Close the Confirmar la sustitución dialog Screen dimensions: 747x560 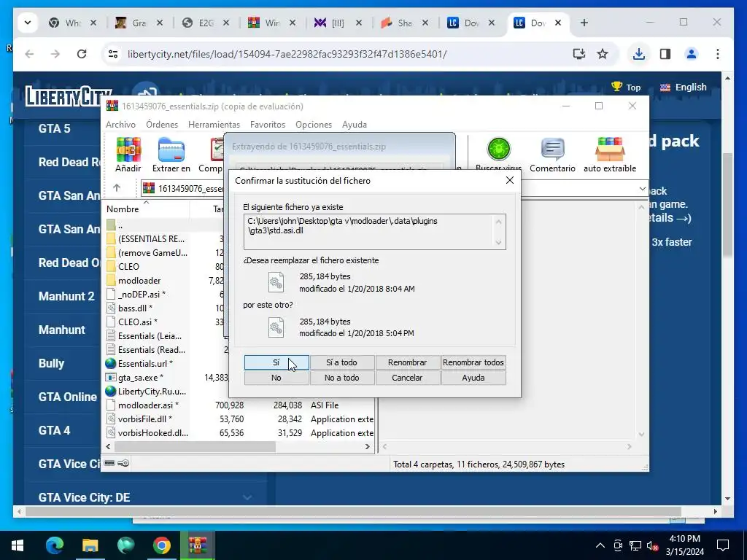click(510, 181)
